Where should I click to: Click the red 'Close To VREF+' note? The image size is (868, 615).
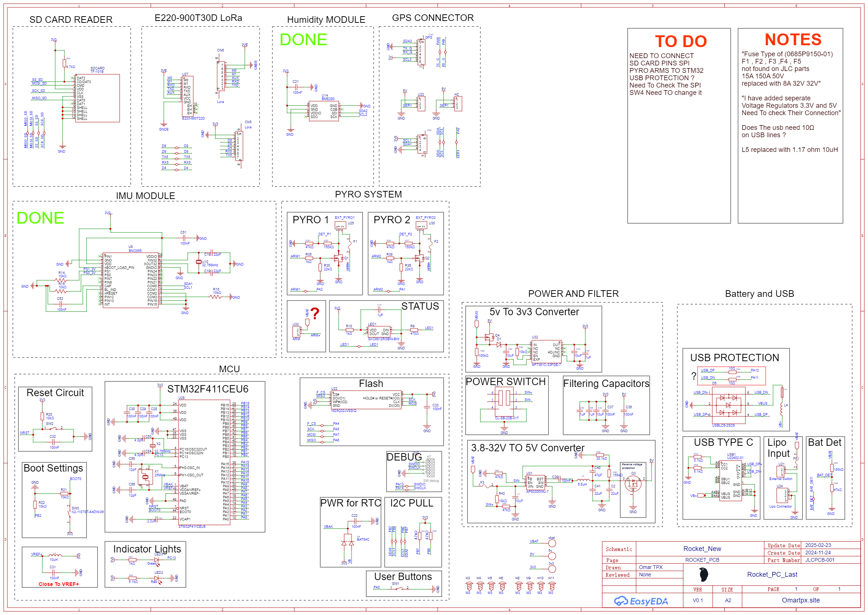pos(59,584)
